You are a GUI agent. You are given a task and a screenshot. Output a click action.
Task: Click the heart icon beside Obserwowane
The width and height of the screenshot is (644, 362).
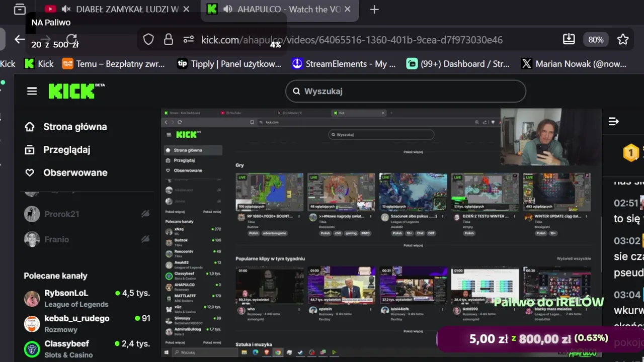30,172
